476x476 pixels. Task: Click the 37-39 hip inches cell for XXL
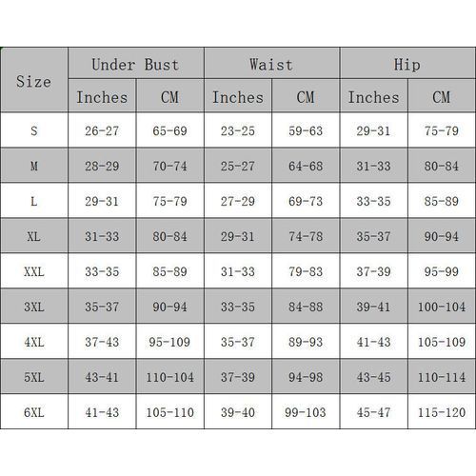tap(373, 271)
